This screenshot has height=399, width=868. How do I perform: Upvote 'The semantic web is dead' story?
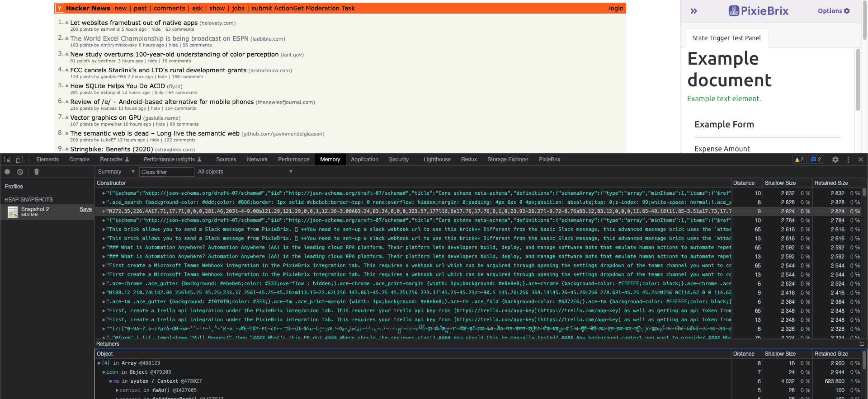pos(67,133)
